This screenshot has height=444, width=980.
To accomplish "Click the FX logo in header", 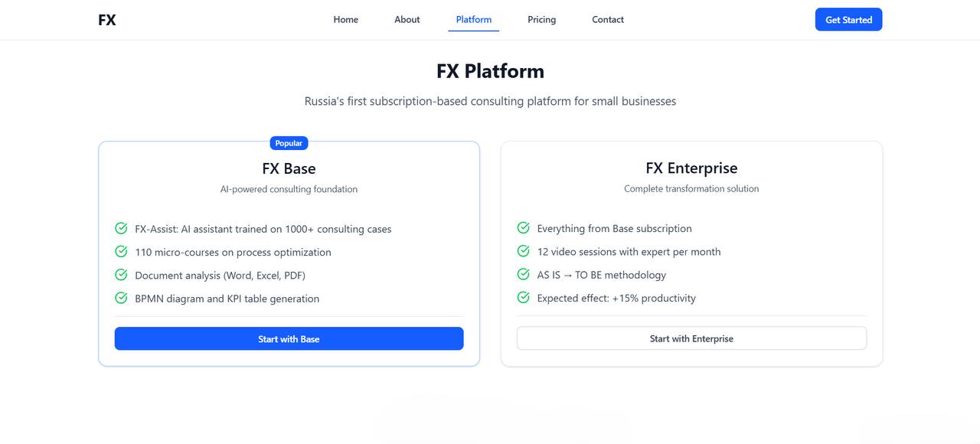I will (107, 20).
